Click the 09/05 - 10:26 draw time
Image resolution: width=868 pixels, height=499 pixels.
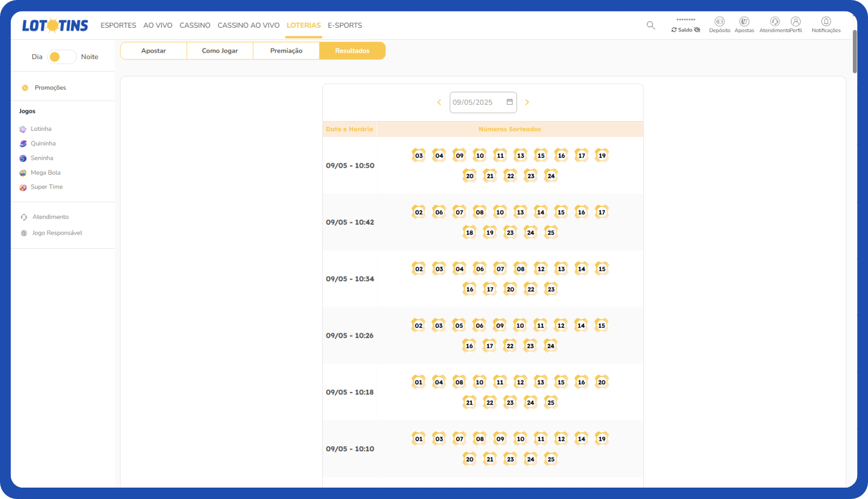tap(350, 336)
